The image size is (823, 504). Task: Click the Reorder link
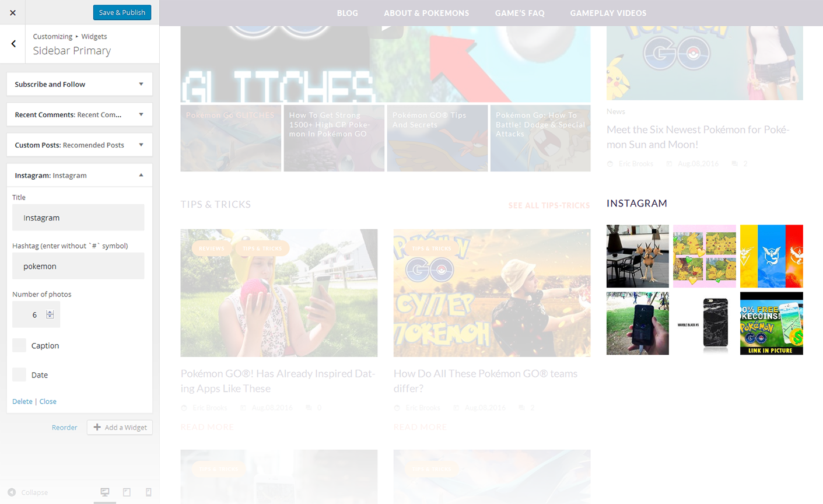64,428
